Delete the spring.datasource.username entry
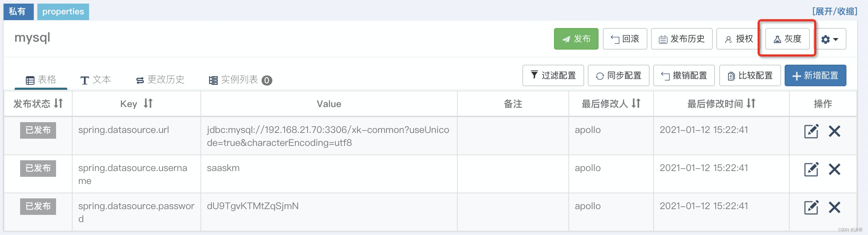Viewport: 868px width, 235px height. (834, 169)
